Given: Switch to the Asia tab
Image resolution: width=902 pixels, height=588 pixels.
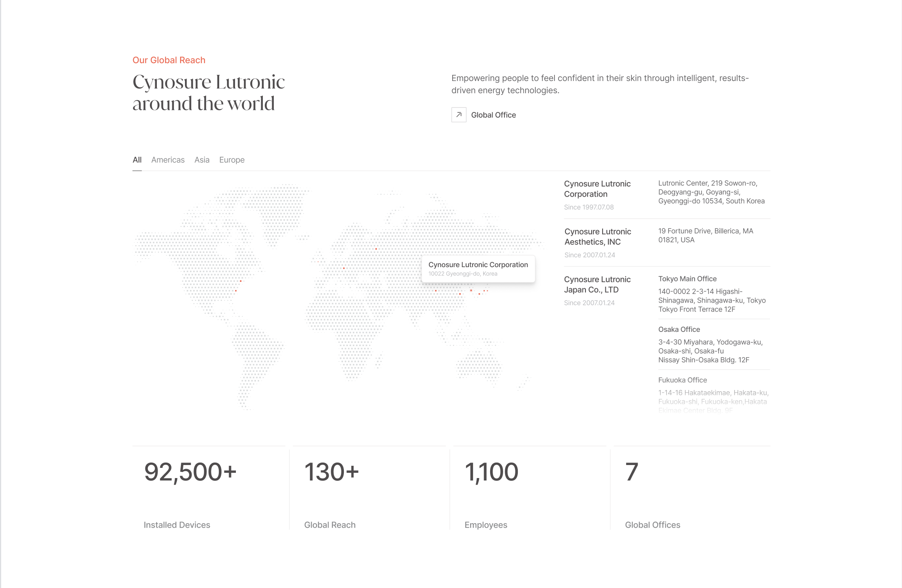Looking at the screenshot, I should click(202, 160).
